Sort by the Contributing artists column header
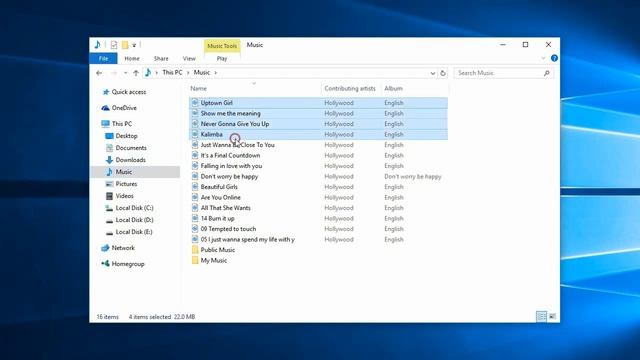640x360 pixels. click(x=350, y=88)
